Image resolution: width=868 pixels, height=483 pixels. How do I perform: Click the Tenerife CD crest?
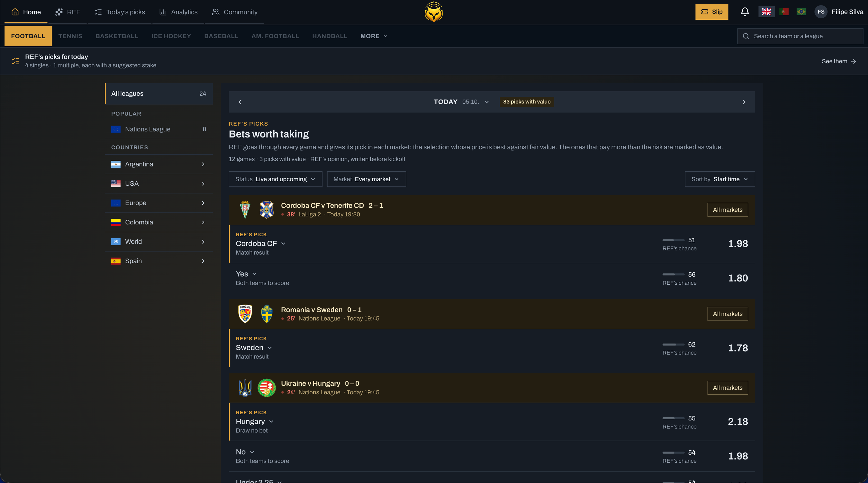(266, 209)
